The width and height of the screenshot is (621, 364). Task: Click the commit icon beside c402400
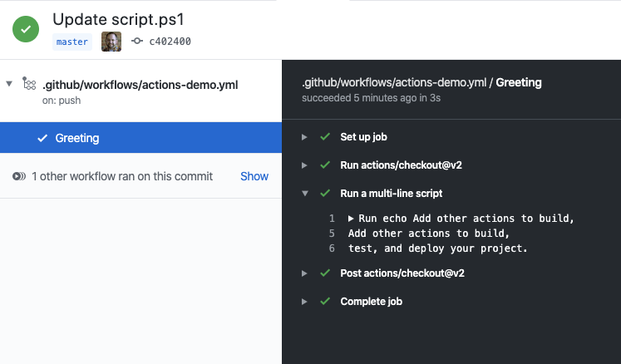click(137, 42)
